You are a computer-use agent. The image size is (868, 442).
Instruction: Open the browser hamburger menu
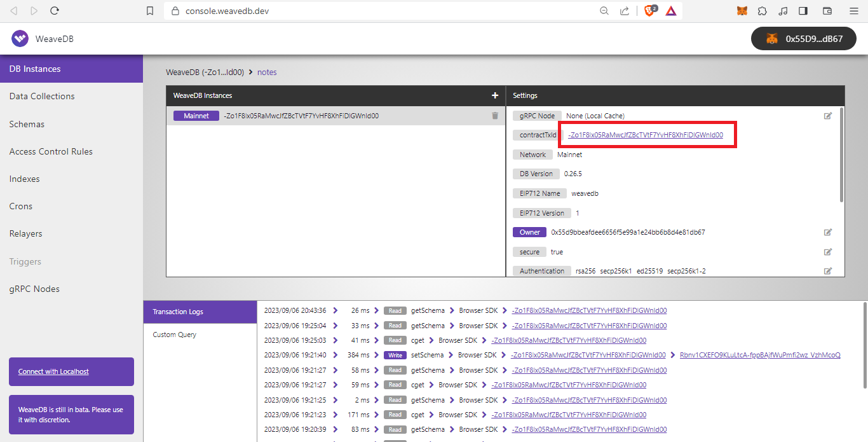[x=853, y=11]
